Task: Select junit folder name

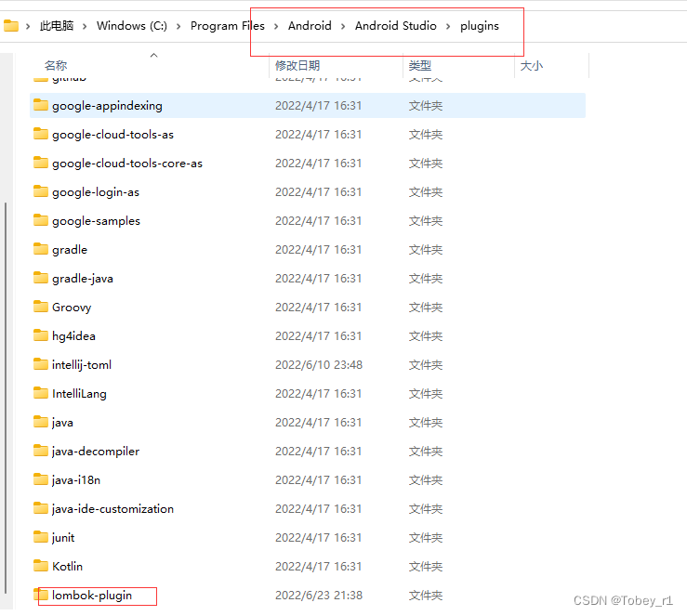Action: 63,538
